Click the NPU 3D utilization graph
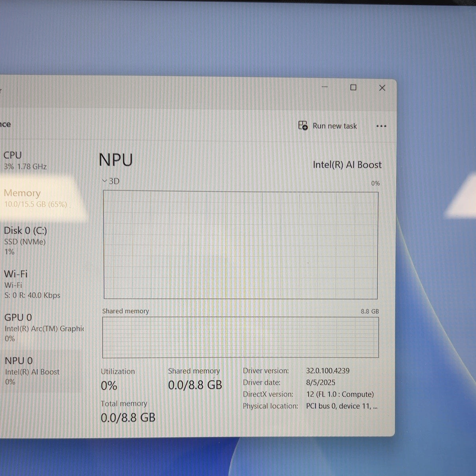Screen dimensions: 476x476 (x=240, y=245)
